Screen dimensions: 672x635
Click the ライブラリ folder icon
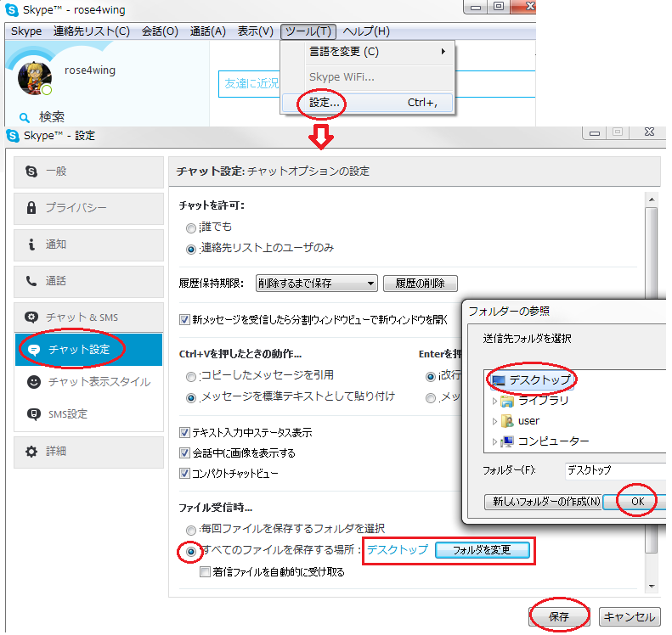507,402
